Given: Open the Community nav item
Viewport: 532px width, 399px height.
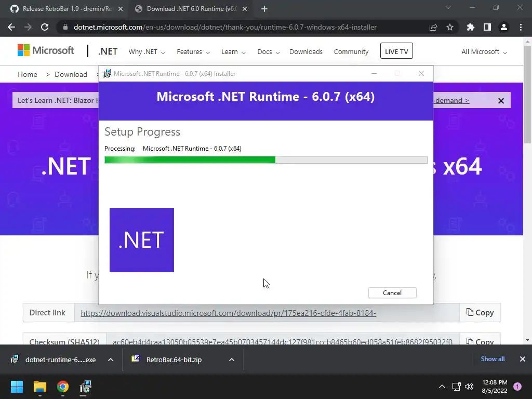Looking at the screenshot, I should 351,52.
